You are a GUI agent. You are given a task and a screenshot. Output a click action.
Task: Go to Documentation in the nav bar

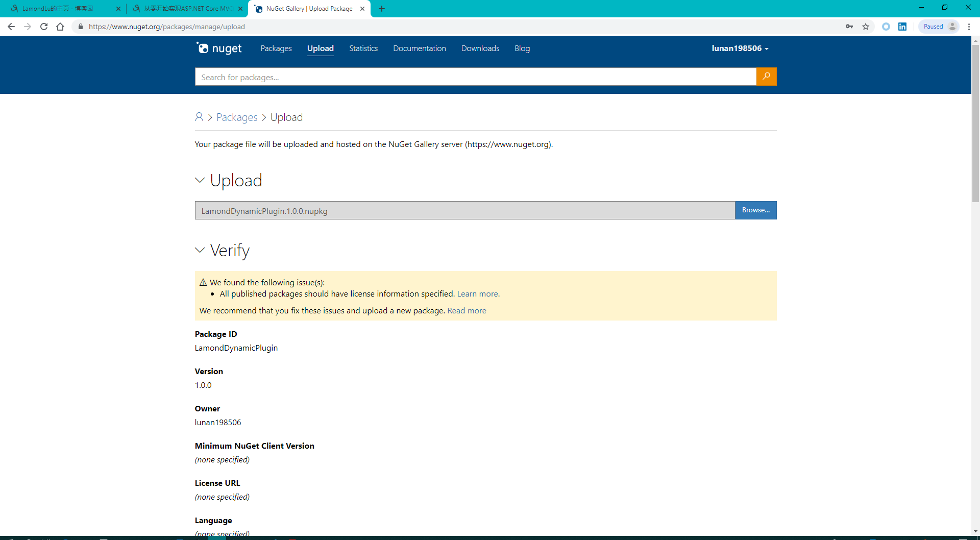(419, 48)
